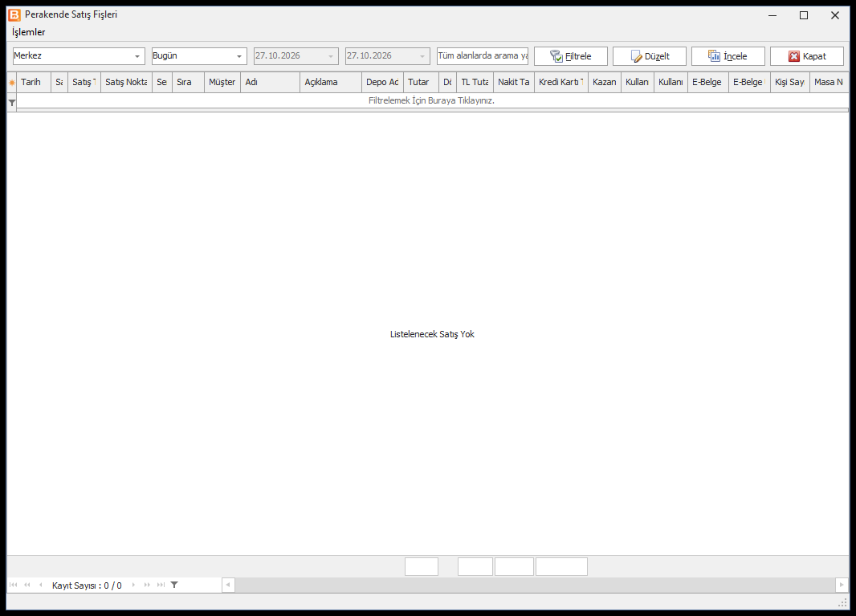This screenshot has height=616, width=856.
Task: Open the Bugün date range dropdown
Action: coord(239,56)
